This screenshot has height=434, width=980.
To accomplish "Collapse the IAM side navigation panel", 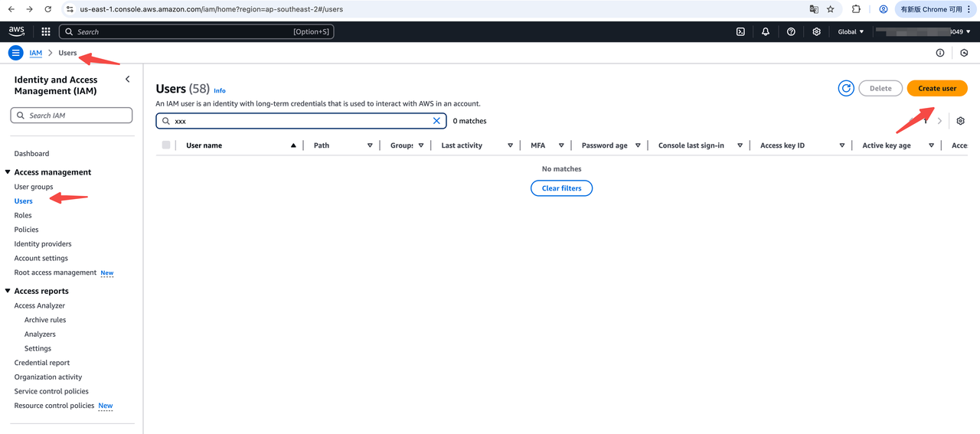I will pyautogui.click(x=127, y=80).
